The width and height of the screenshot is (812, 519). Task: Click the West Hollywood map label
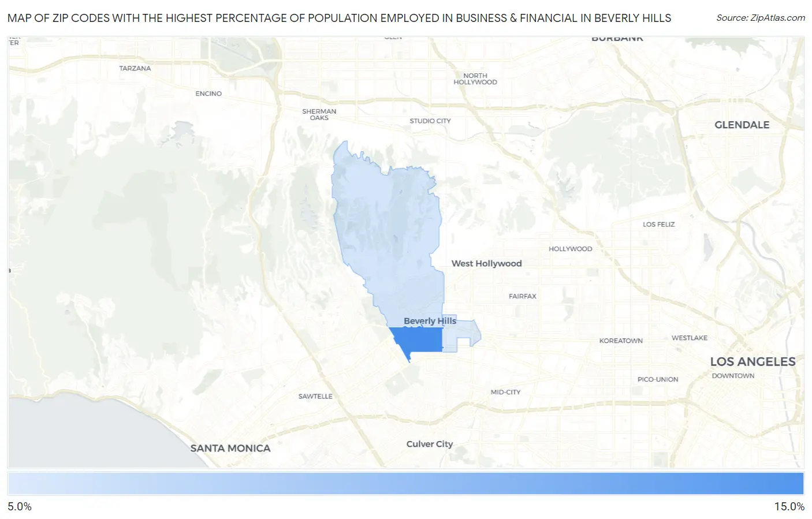486,263
